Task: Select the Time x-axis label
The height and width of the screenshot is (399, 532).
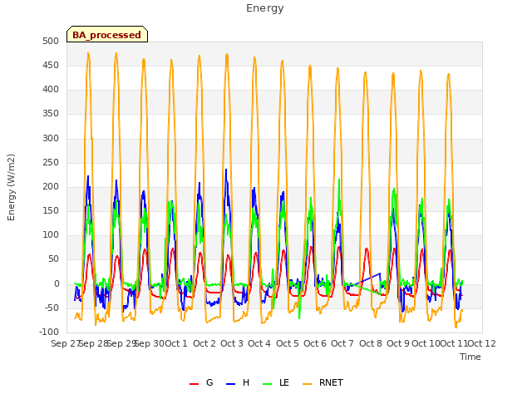Action: tap(470, 357)
